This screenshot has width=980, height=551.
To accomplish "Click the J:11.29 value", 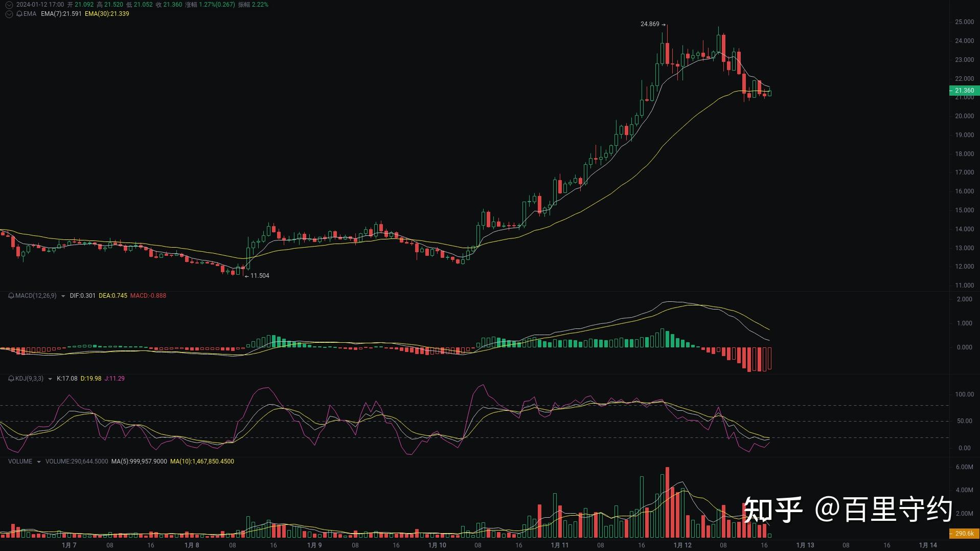I will click(115, 379).
